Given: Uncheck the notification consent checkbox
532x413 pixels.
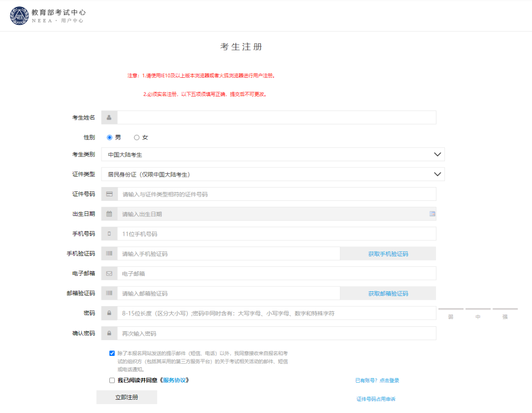Looking at the screenshot, I should [x=111, y=352].
